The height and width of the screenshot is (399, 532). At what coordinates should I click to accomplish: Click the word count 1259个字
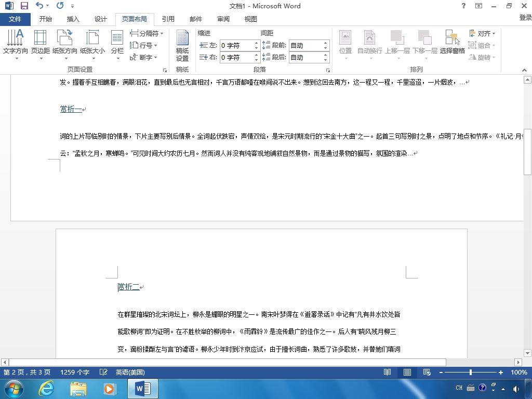[75, 372]
